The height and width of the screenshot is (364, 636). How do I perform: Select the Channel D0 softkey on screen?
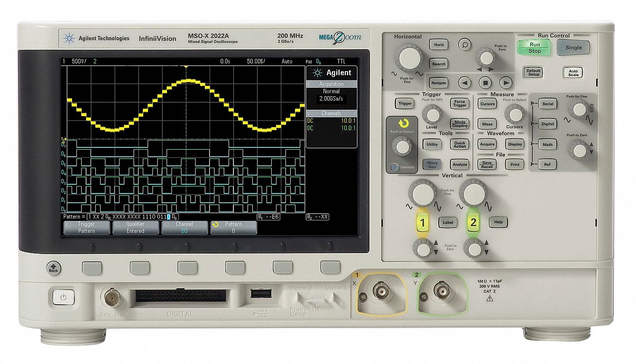tap(184, 227)
